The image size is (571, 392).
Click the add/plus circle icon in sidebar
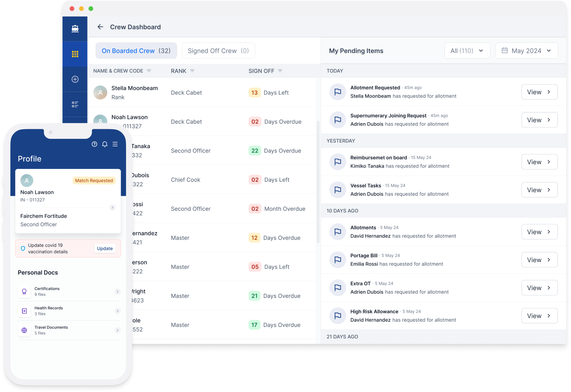[75, 79]
